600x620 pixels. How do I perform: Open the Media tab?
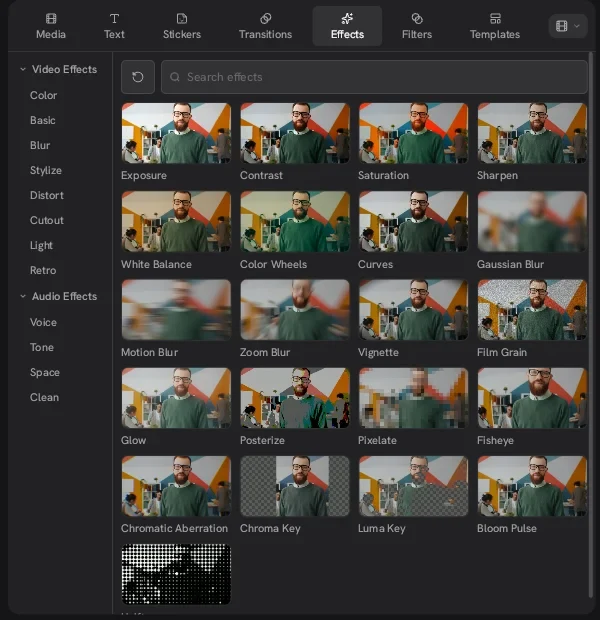tap(51, 26)
